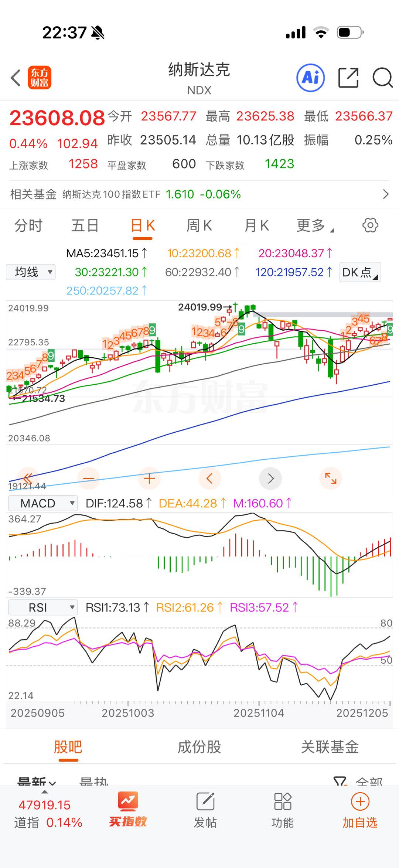Tap the 平盘家数 600 value
The width and height of the screenshot is (399, 868).
pyautogui.click(x=184, y=164)
